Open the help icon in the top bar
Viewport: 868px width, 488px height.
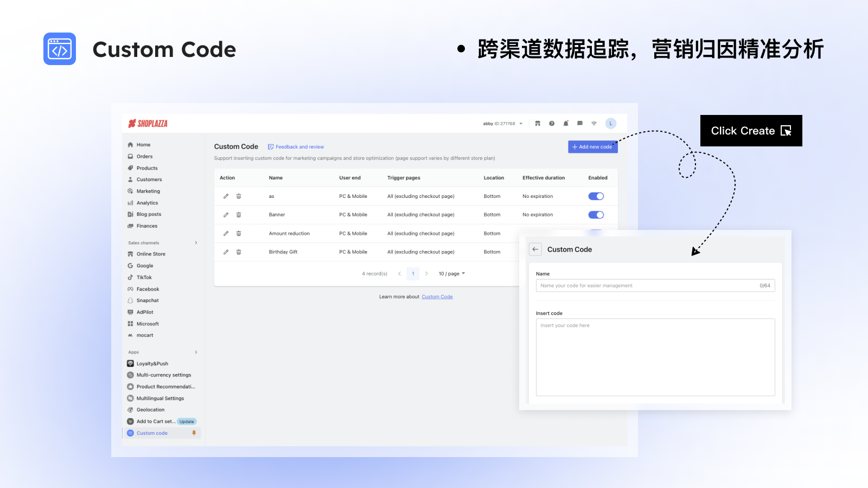[552, 123]
